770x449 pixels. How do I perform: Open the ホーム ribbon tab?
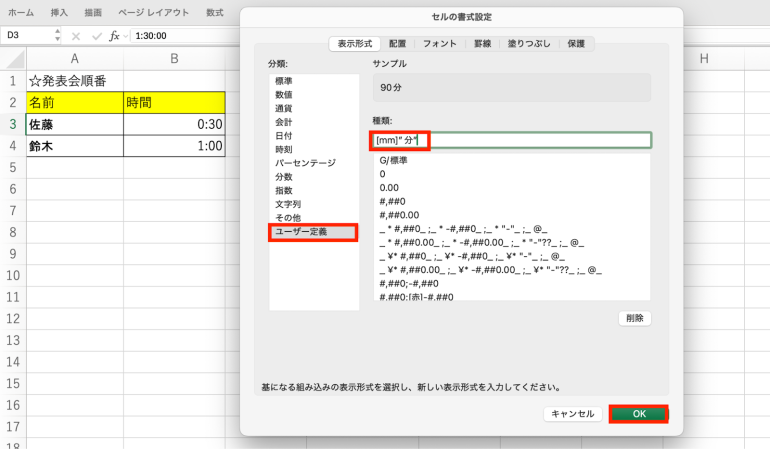tap(21, 13)
